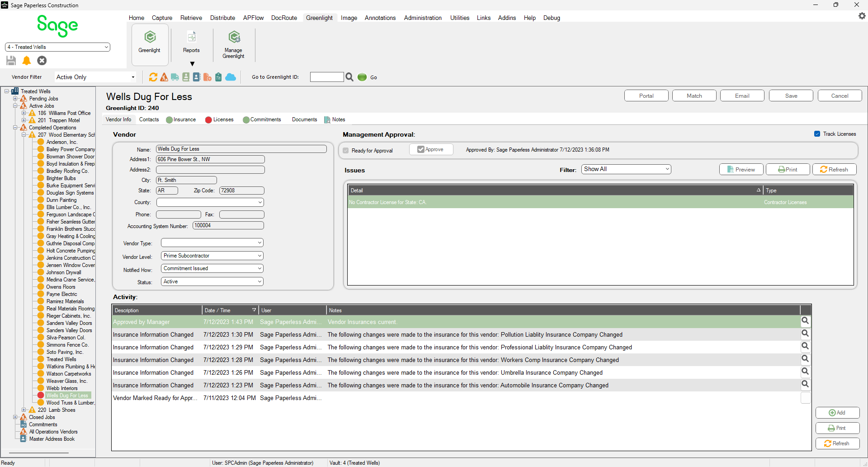Click the Refresh button in Issues
Image resolution: width=868 pixels, height=467 pixels.
tap(835, 169)
